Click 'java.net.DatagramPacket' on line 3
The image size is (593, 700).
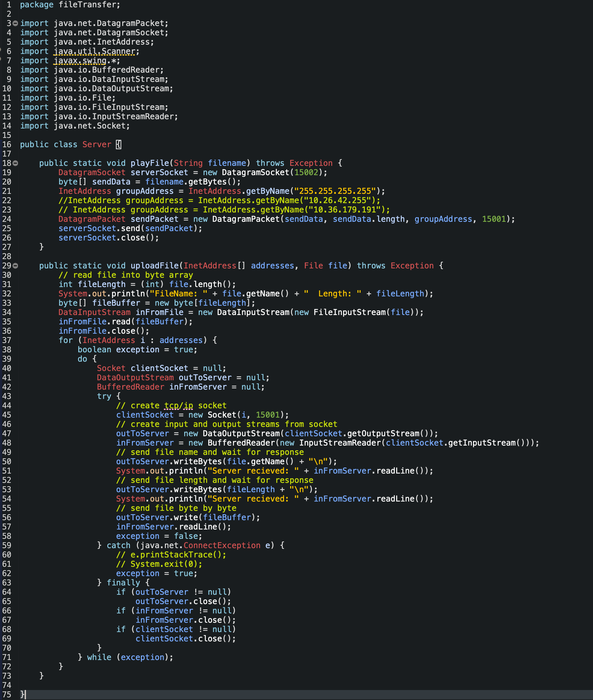pyautogui.click(x=109, y=24)
